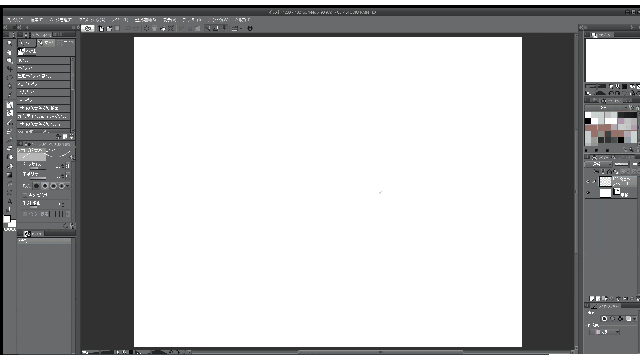Toggle snap to special ruler
Image resolution: width=640 pixels, height=360 pixels.
(216, 28)
